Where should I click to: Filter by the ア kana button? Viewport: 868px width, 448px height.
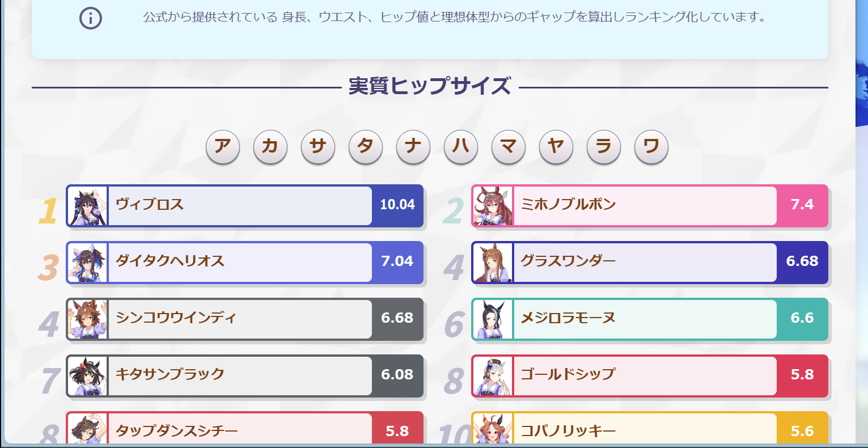point(223,147)
